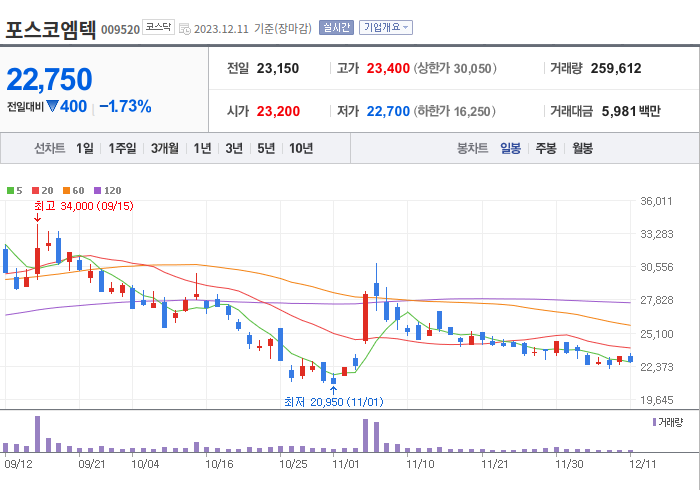Click the 거래량 value 259,612
700x490 pixels.
click(616, 68)
